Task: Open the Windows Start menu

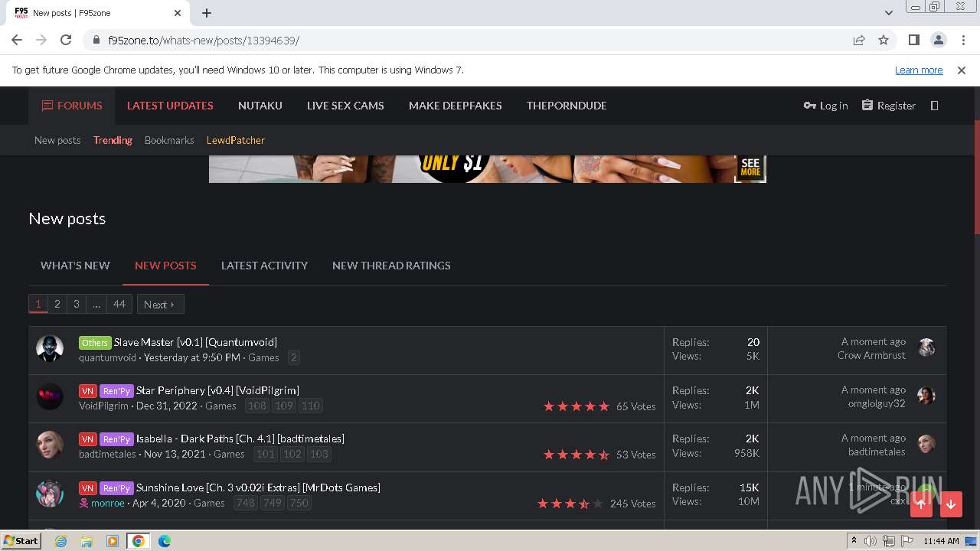Action: pos(21,540)
